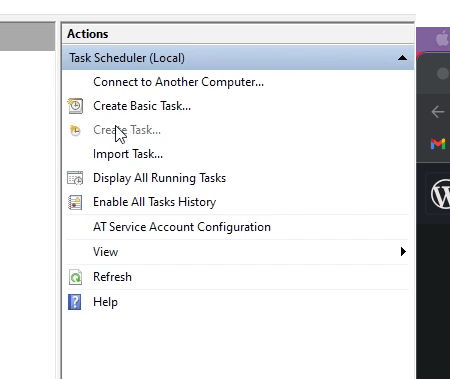
Task: Open the View menu entry
Action: pyautogui.click(x=105, y=252)
